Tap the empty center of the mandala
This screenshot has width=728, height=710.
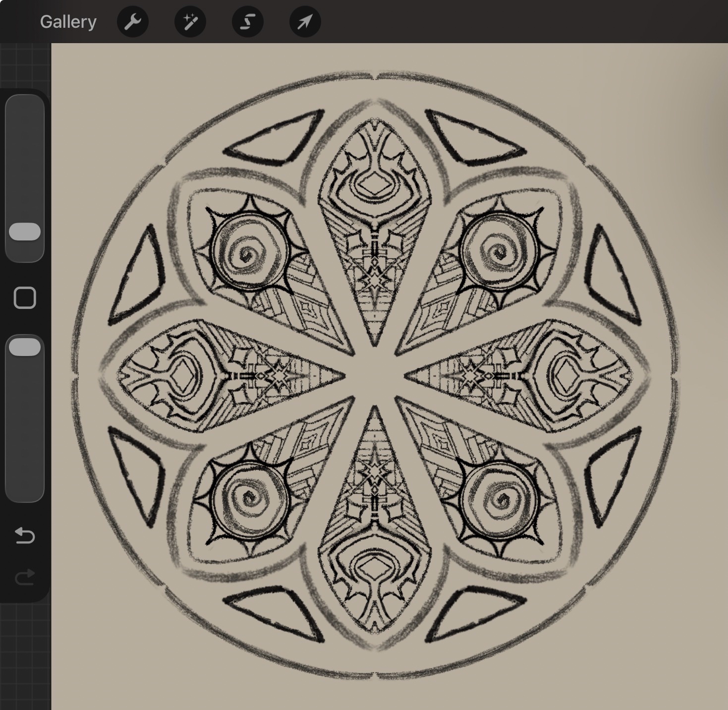pyautogui.click(x=375, y=375)
